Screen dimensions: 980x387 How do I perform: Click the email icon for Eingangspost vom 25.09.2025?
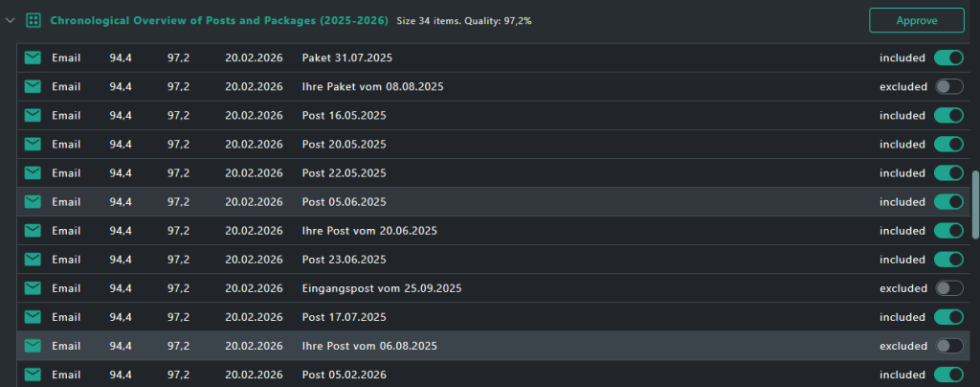coord(33,288)
